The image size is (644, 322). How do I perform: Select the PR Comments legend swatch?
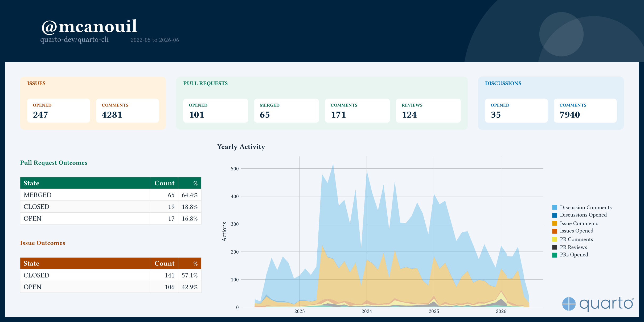click(x=555, y=239)
